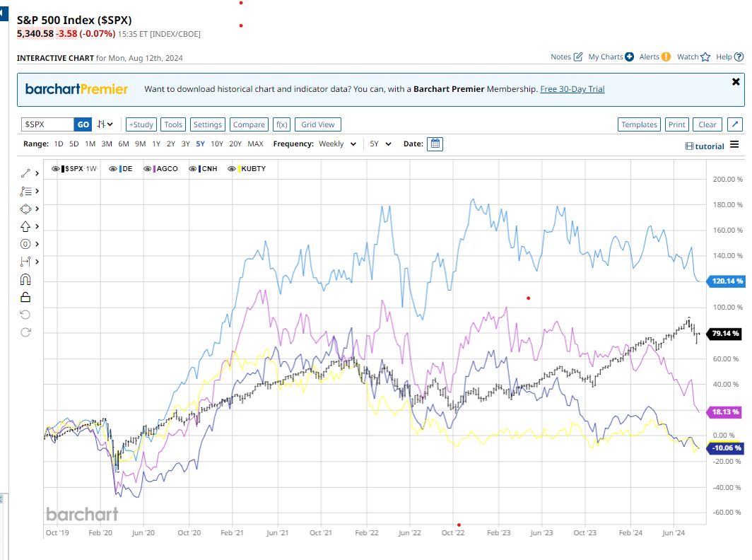Open chart Settings button
Screen dimensions: 752x560
click(208, 124)
